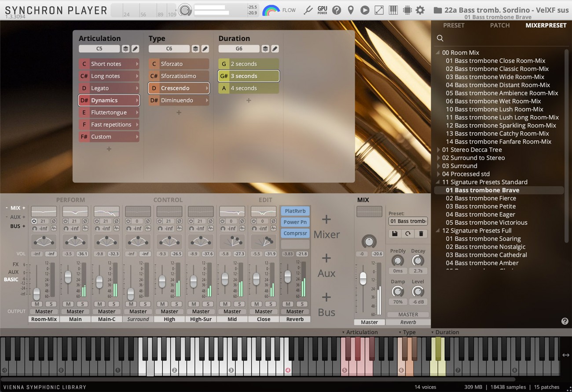572x392 pixels.
Task: Edit Type dimension with pencil icon
Action: [x=205, y=49]
